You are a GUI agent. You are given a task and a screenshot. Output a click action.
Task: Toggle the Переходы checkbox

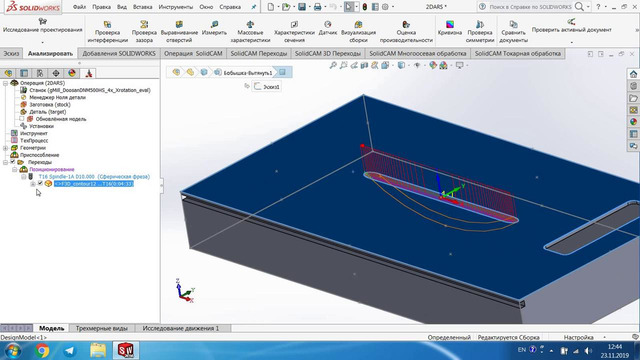pyautogui.click(x=13, y=162)
